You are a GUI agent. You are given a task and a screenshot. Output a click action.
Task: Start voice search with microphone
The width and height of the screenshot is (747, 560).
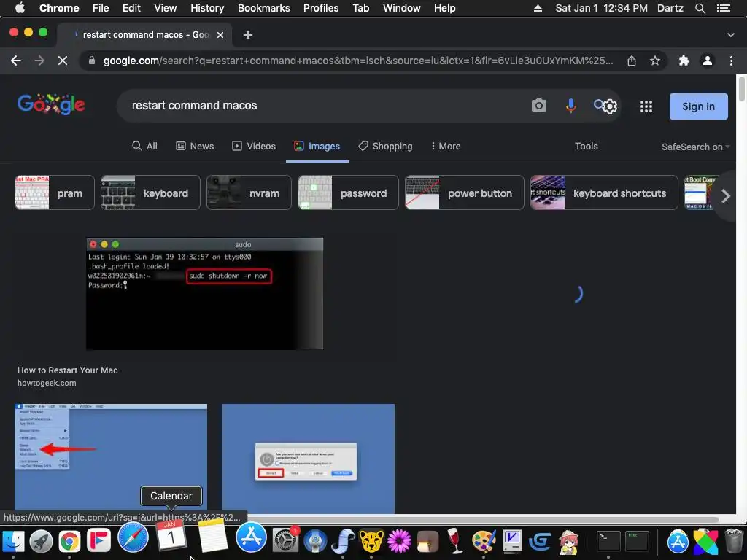click(570, 105)
